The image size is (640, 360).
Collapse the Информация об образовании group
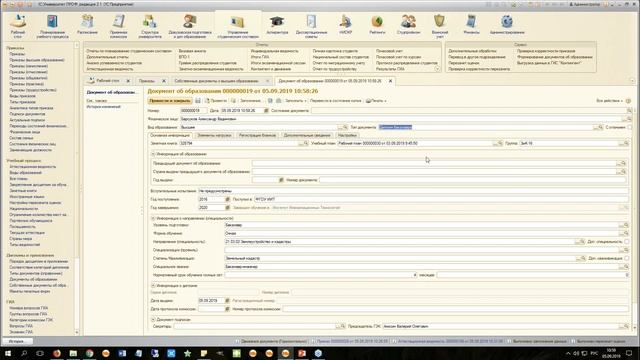pos(153,154)
